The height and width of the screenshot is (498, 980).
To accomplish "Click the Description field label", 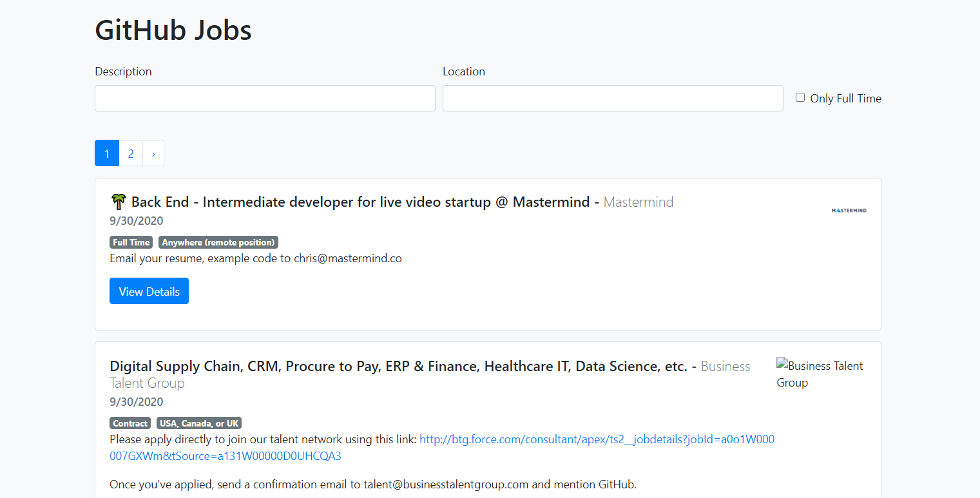I will click(x=123, y=72).
